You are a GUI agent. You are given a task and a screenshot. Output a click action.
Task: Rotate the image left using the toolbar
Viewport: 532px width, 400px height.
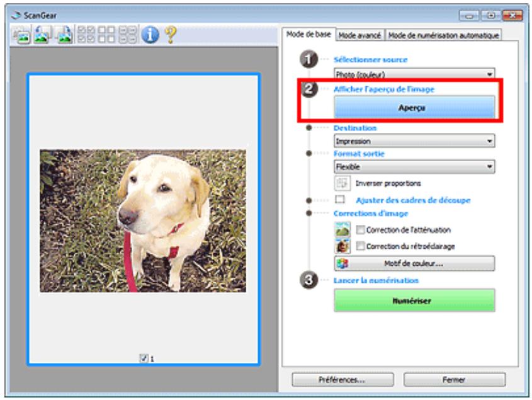pyautogui.click(x=43, y=35)
